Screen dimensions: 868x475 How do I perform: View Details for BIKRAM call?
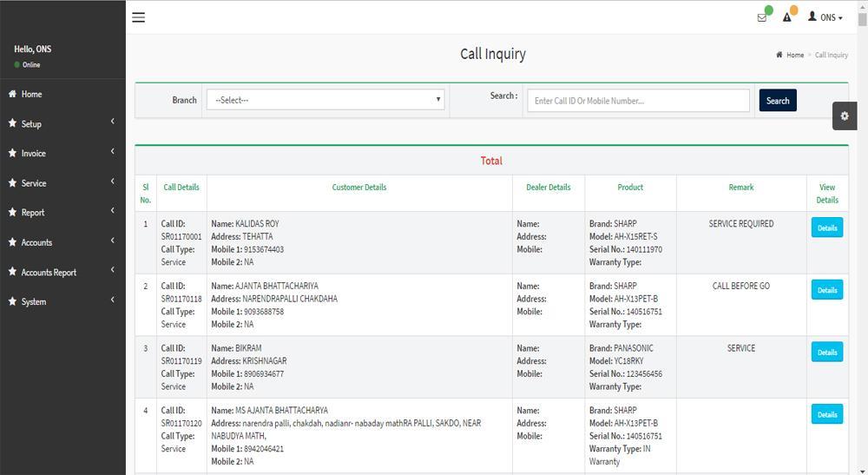coord(827,352)
